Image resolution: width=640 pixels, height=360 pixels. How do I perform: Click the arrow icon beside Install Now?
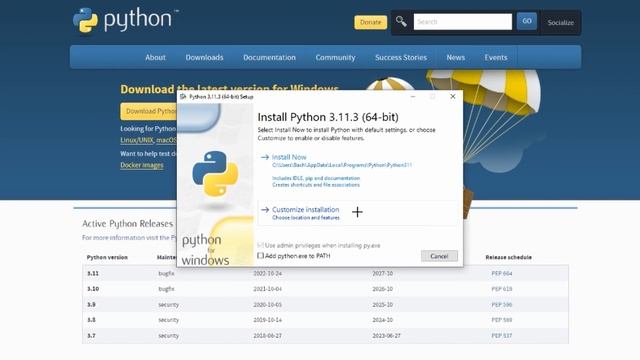click(265, 157)
